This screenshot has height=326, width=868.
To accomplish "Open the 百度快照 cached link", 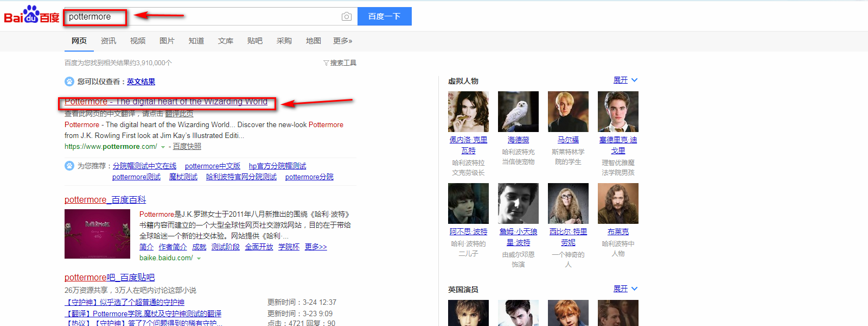I will coord(187,146).
